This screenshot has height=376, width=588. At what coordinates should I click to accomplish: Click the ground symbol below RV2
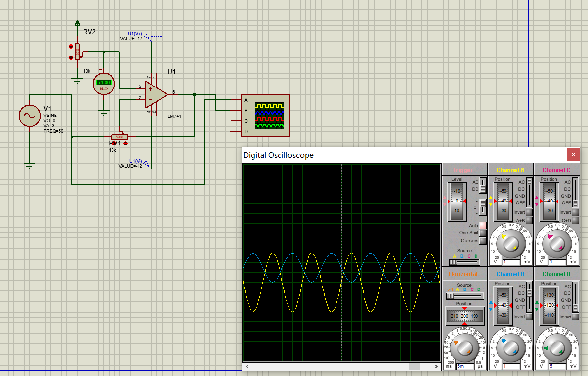[x=77, y=81]
